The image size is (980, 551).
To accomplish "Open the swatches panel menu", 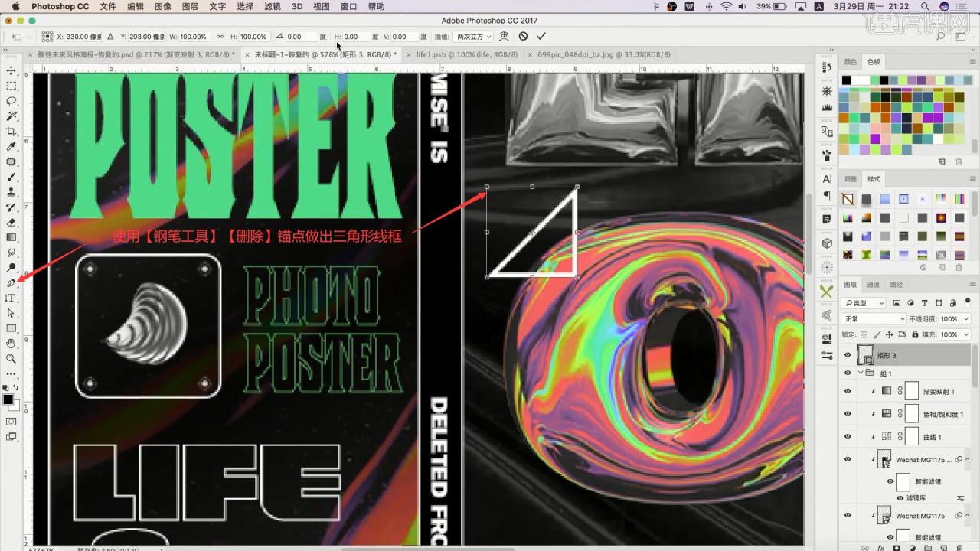I will (x=973, y=61).
